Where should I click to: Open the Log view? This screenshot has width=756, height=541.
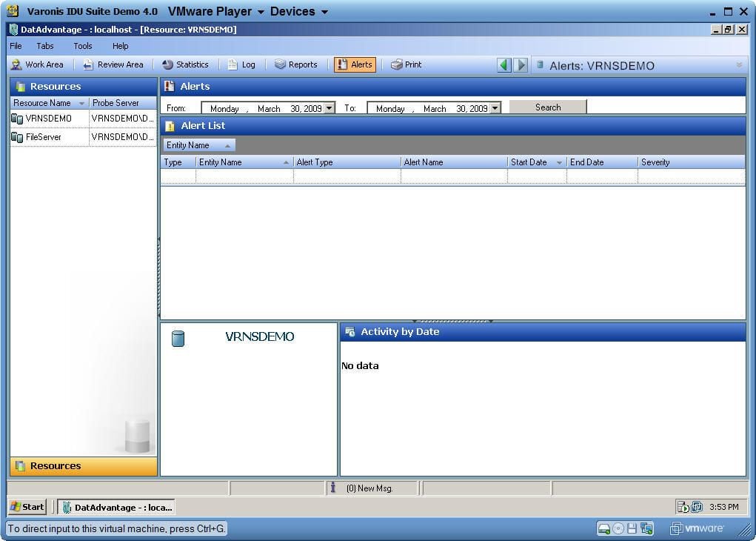(x=241, y=64)
